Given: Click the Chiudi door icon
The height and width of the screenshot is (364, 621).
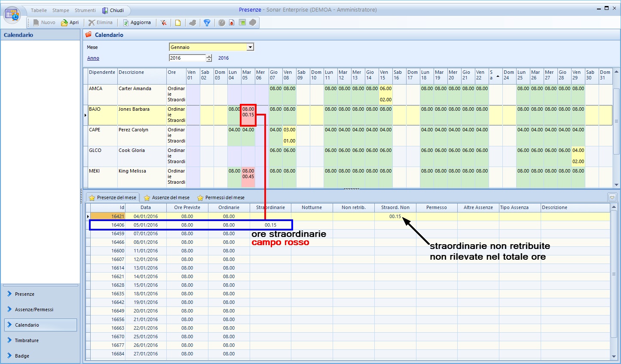Looking at the screenshot, I should pos(105,10).
